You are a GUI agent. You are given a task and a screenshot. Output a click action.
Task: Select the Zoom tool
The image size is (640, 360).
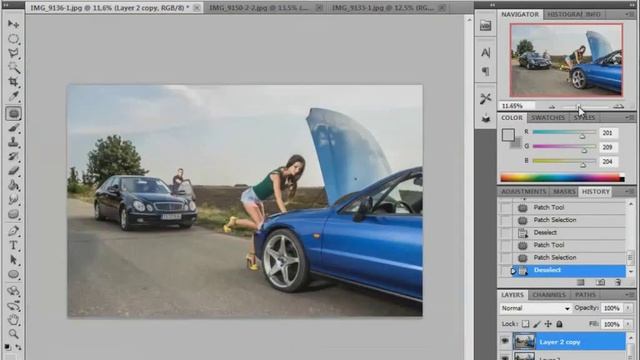point(13,334)
